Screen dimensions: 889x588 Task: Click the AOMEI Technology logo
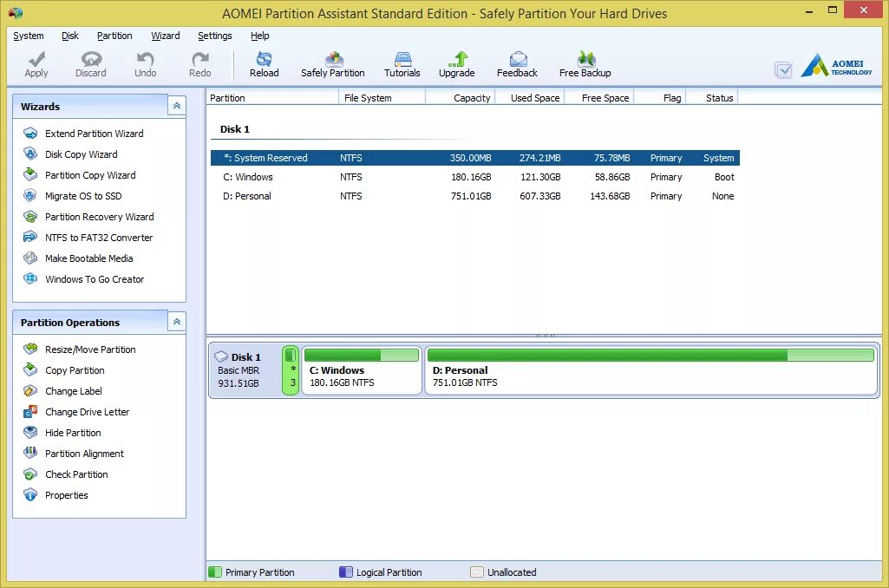836,65
